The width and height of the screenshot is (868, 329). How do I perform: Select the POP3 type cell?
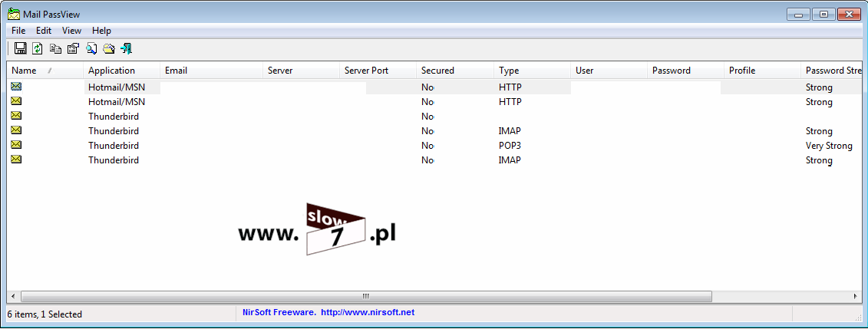point(510,146)
